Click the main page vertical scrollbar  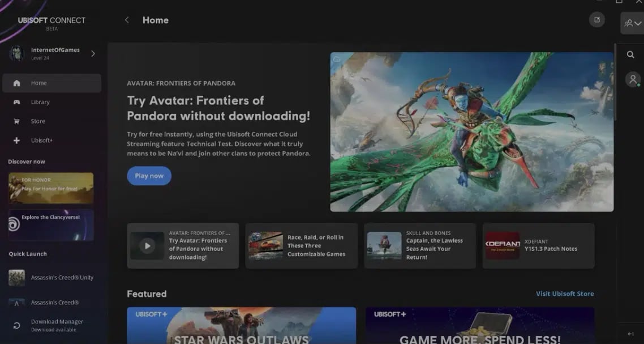(x=615, y=82)
